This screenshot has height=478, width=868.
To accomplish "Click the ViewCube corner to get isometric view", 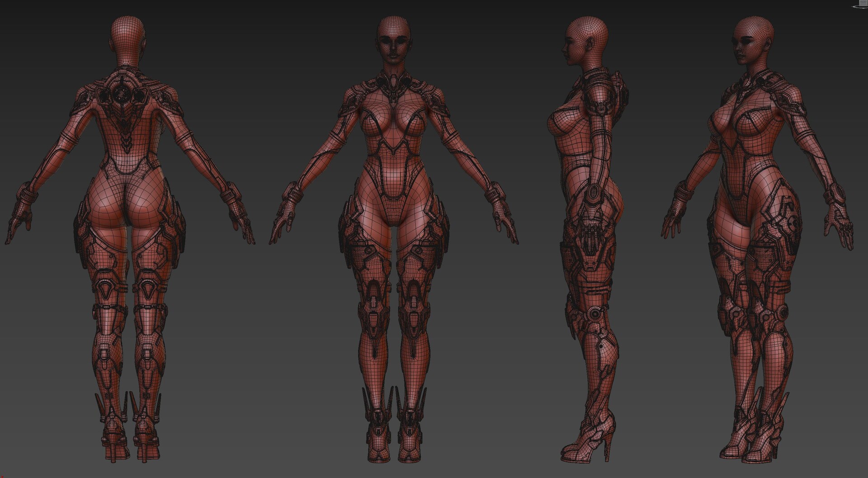I will click(859, 0).
